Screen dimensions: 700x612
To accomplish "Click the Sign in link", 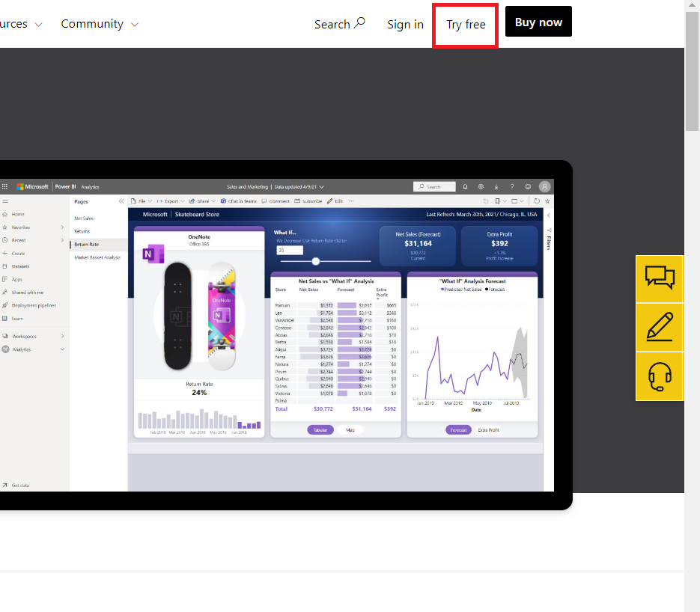I will [405, 24].
